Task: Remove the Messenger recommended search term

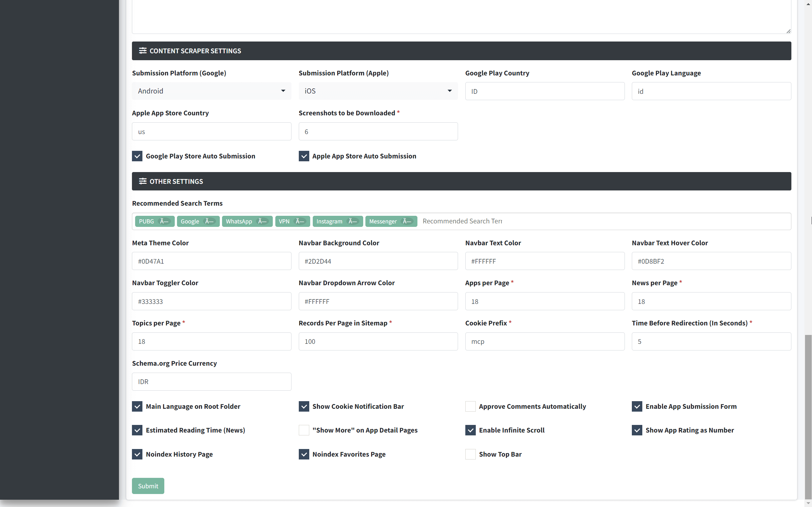Action: point(407,221)
